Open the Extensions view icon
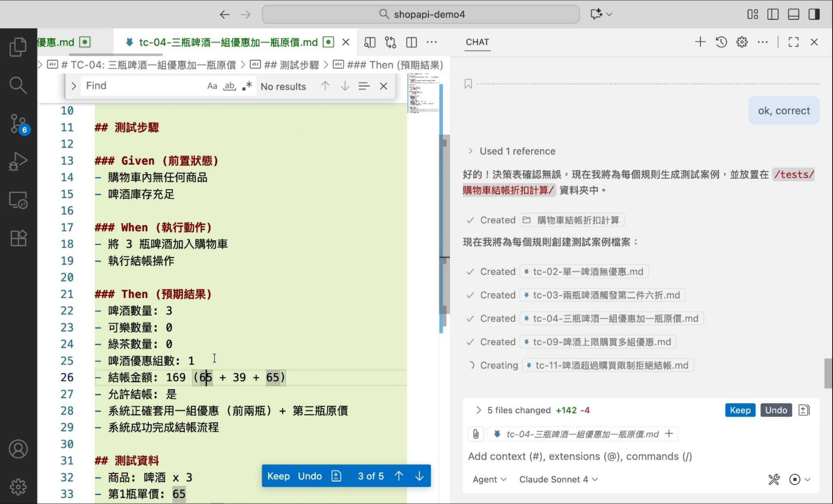Viewport: 833px width, 504px height. click(18, 238)
